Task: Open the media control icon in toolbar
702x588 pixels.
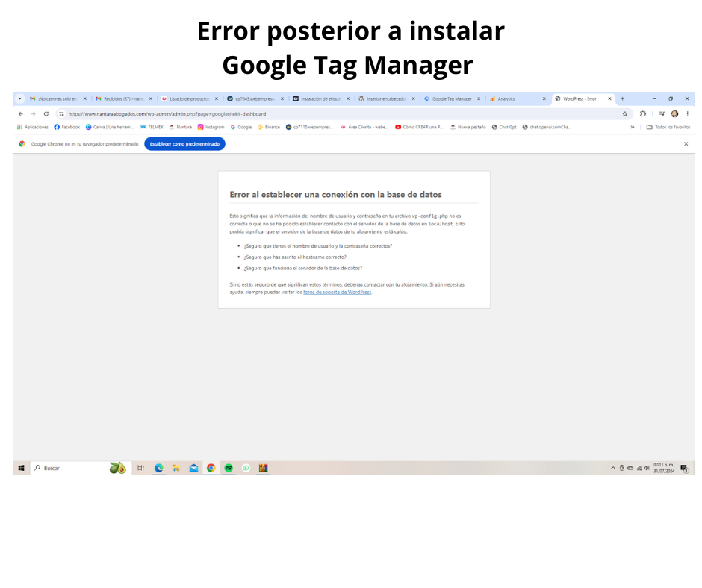Action: point(662,114)
